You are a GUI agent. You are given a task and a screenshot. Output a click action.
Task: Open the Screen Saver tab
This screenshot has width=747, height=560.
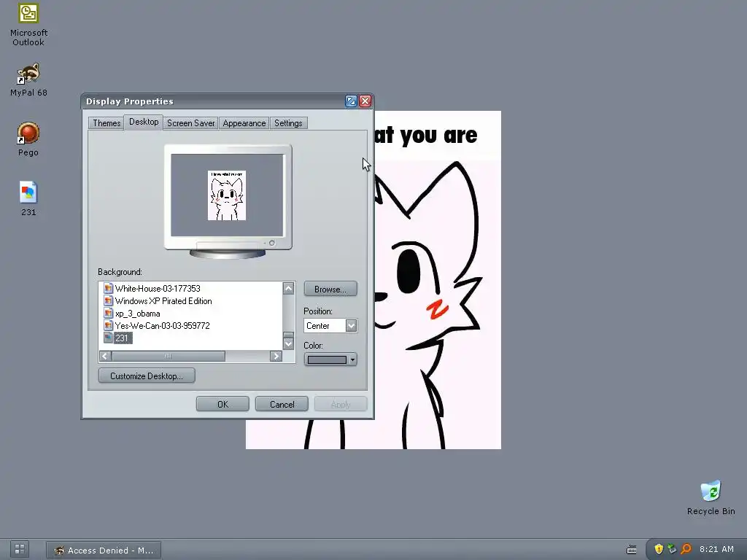point(190,123)
